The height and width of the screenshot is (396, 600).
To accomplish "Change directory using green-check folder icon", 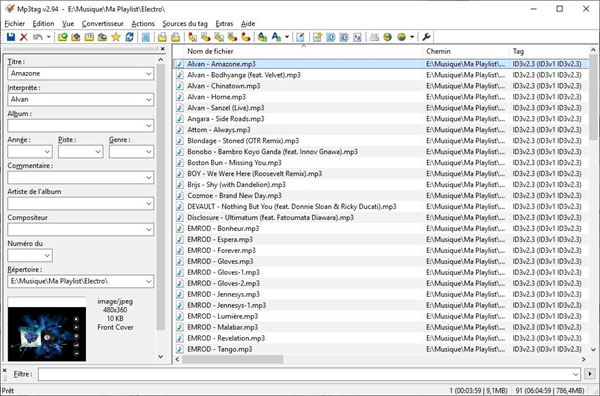I will tap(62, 37).
